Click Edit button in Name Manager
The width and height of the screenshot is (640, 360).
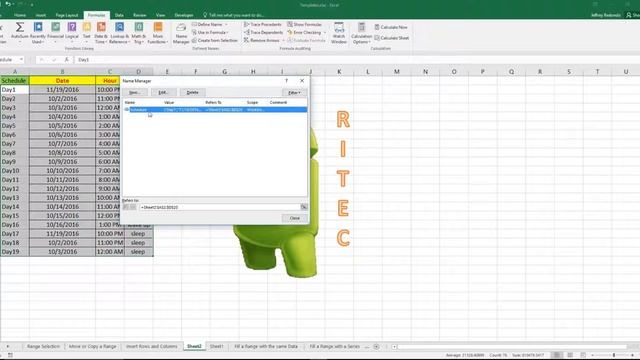(x=163, y=92)
